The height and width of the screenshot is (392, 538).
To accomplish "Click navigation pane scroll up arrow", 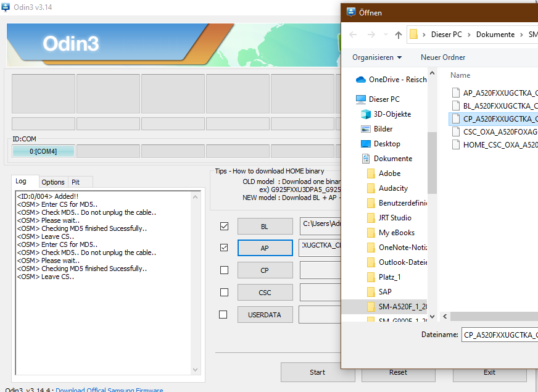I will point(432,73).
